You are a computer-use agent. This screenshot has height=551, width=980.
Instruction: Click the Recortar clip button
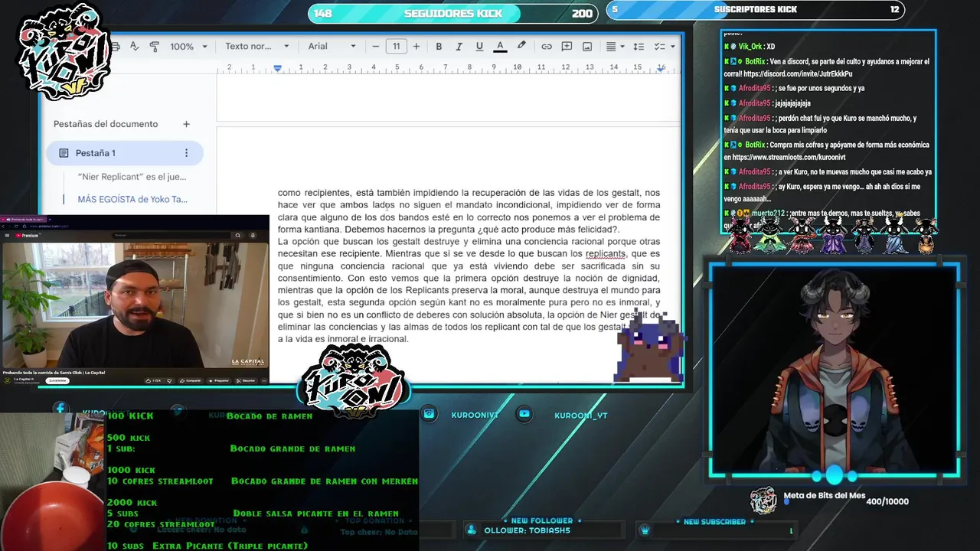(x=247, y=380)
